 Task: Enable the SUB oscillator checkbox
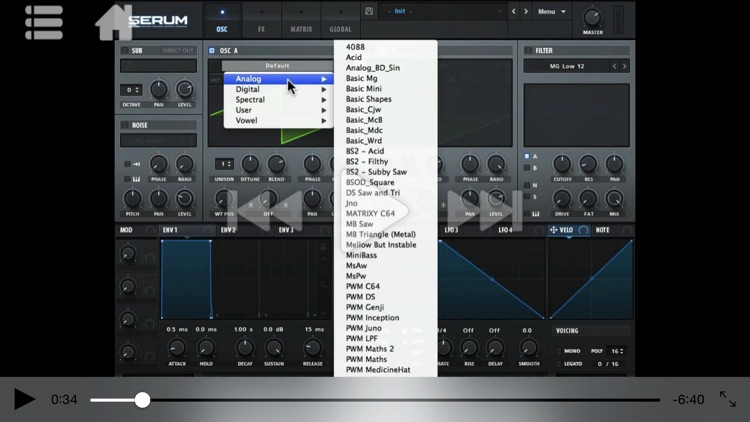click(124, 50)
